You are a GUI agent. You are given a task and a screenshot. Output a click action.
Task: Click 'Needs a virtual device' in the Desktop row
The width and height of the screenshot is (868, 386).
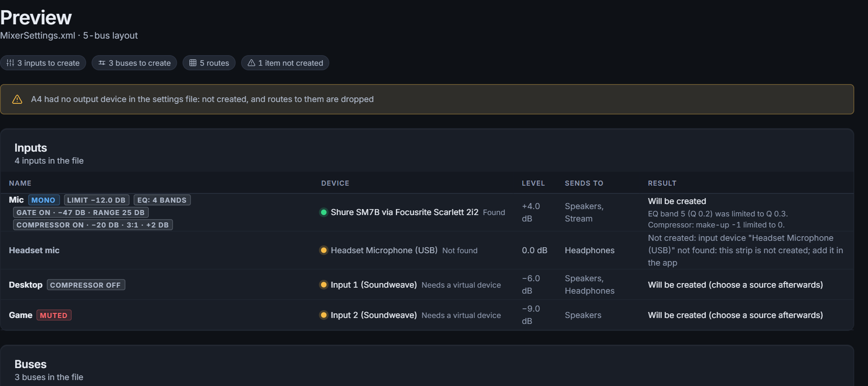pyautogui.click(x=461, y=285)
